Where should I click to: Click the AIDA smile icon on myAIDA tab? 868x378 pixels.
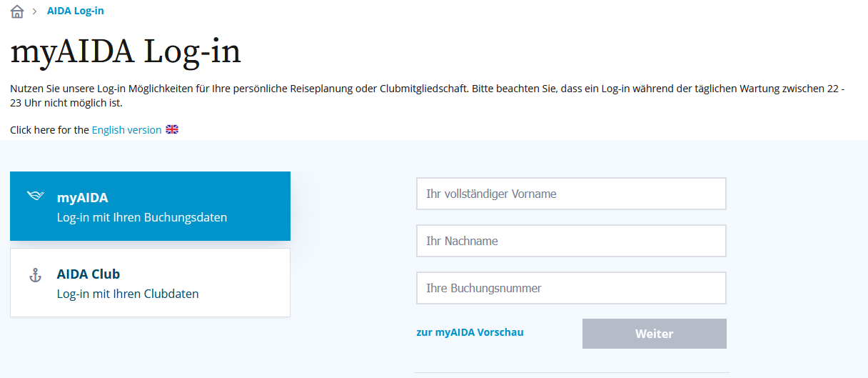pos(35,196)
